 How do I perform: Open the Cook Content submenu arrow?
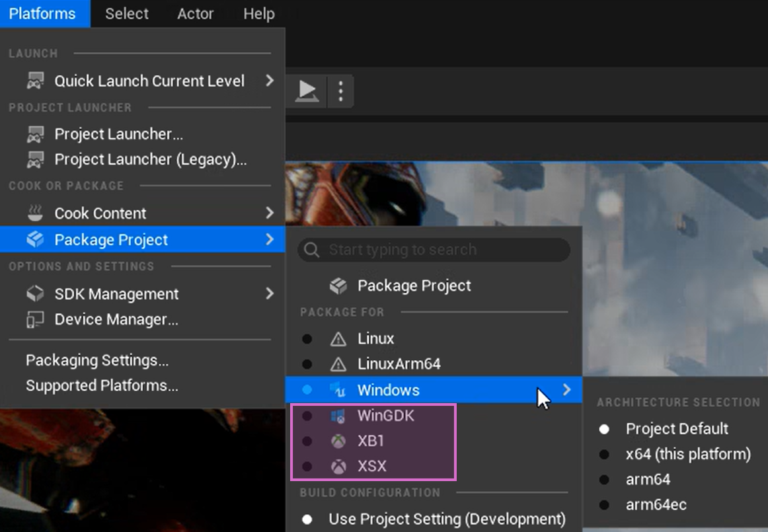click(x=270, y=213)
